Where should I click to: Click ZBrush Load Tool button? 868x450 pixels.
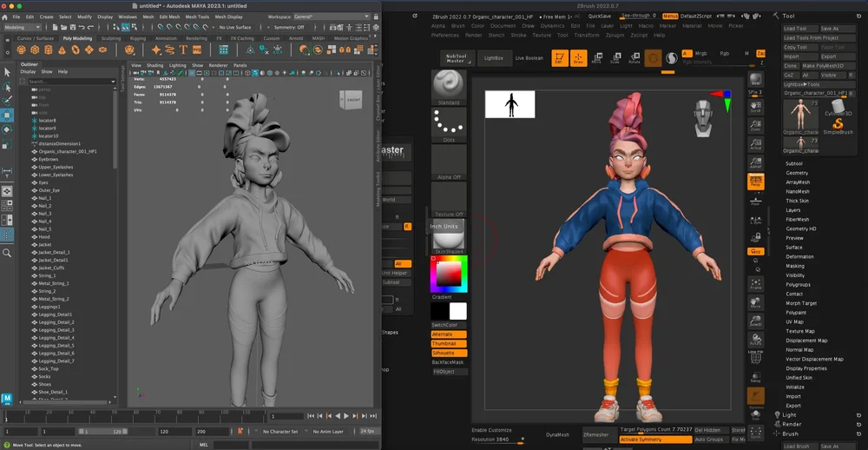pos(799,29)
